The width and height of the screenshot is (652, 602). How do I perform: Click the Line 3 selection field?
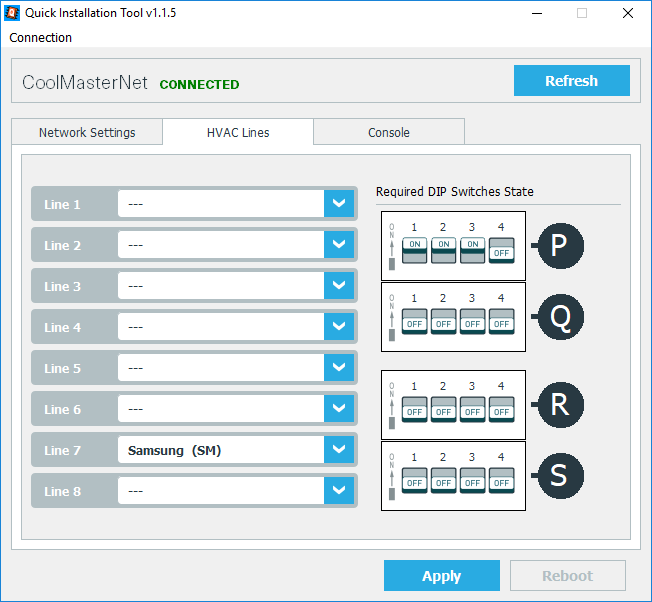[221, 286]
